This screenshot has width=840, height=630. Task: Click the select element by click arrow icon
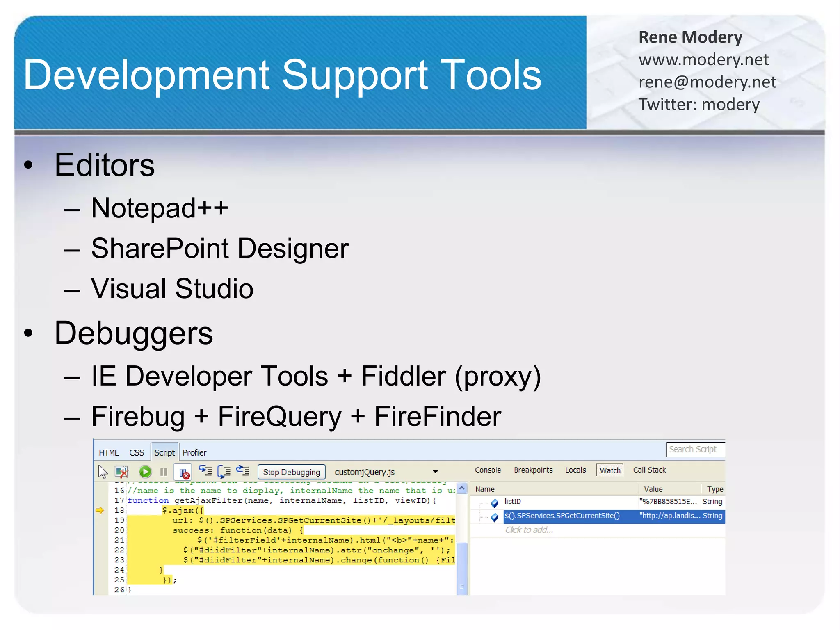(103, 472)
